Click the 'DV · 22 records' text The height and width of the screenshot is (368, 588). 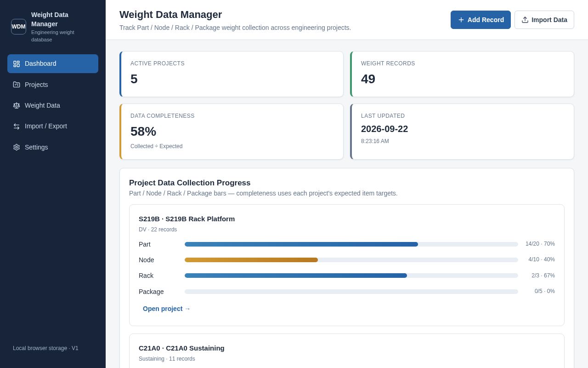click(158, 230)
